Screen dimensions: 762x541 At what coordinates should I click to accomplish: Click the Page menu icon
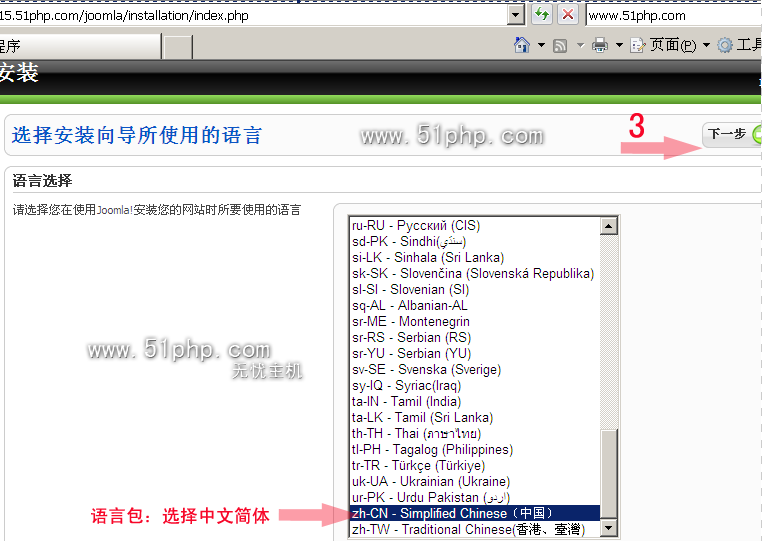(638, 45)
